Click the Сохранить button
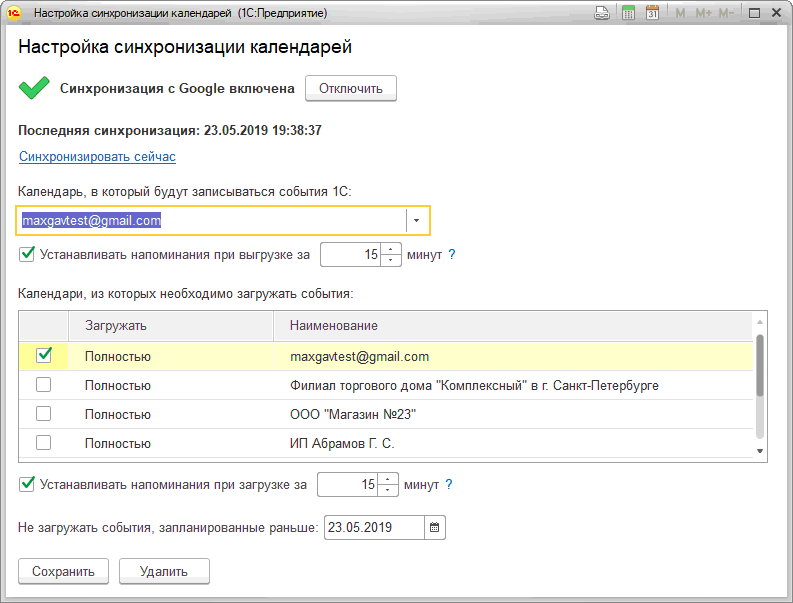This screenshot has width=793, height=603. click(x=63, y=572)
